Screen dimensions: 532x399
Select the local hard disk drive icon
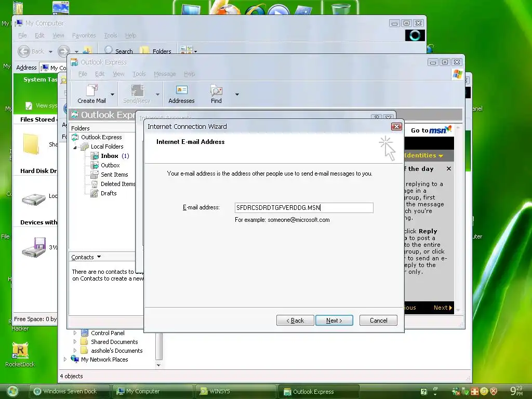click(33, 199)
